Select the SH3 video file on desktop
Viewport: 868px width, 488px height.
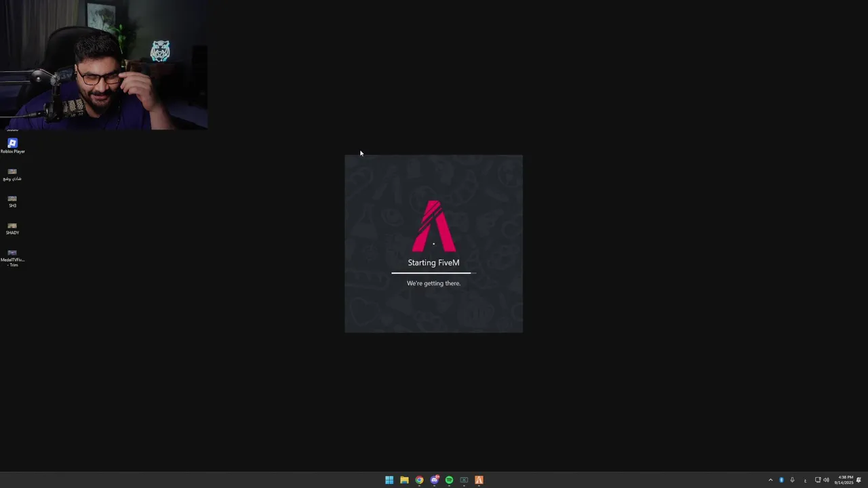click(12, 201)
